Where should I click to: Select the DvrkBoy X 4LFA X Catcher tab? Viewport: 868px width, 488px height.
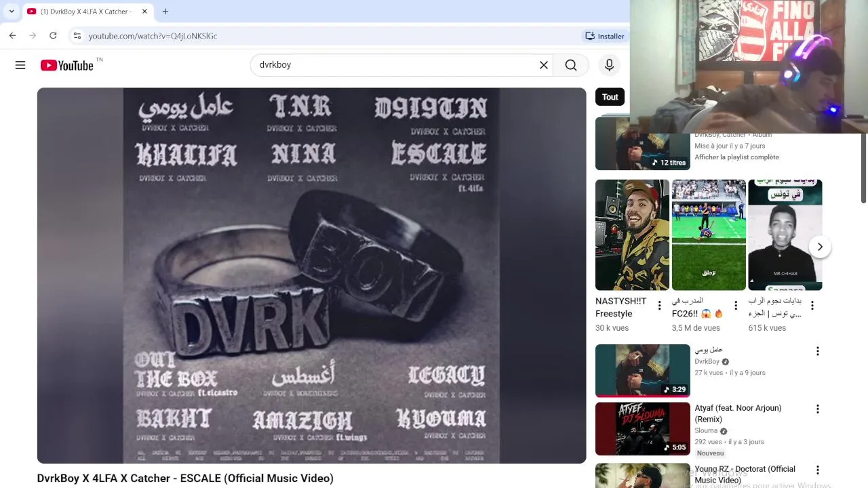tap(87, 12)
